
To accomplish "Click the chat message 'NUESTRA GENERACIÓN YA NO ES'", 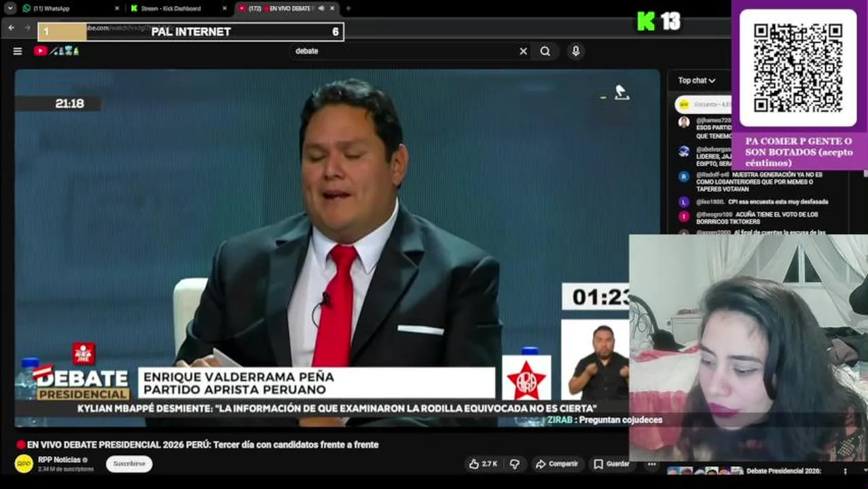I will (759, 182).
